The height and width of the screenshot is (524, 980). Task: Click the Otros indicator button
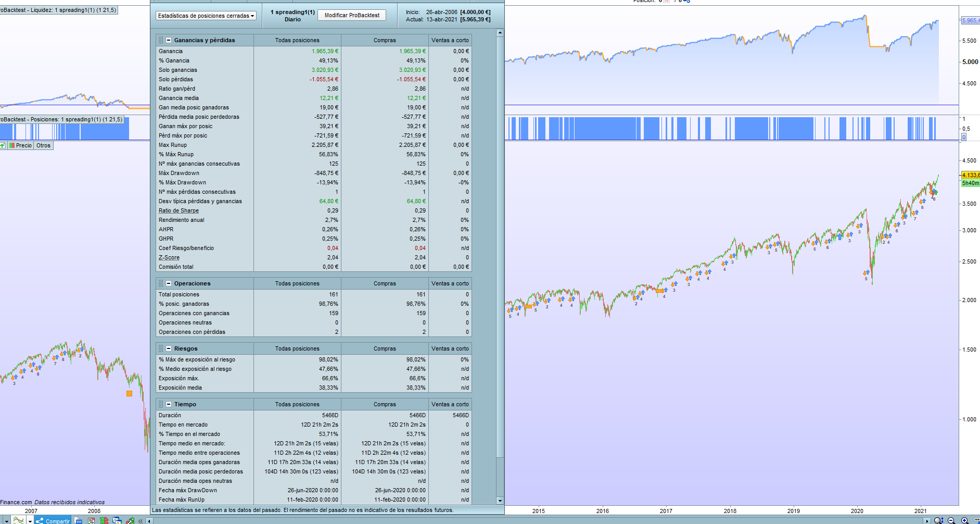click(43, 145)
